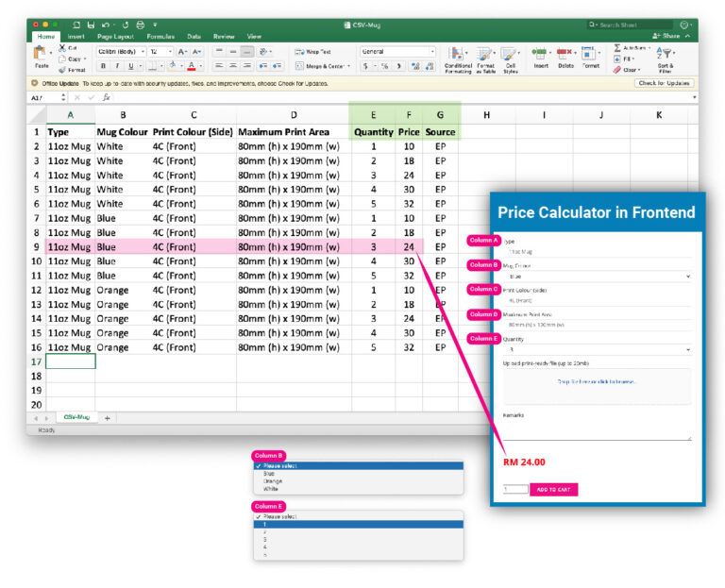Select the CSV-Mug sheet tab
The height and width of the screenshot is (588, 725).
click(76, 417)
